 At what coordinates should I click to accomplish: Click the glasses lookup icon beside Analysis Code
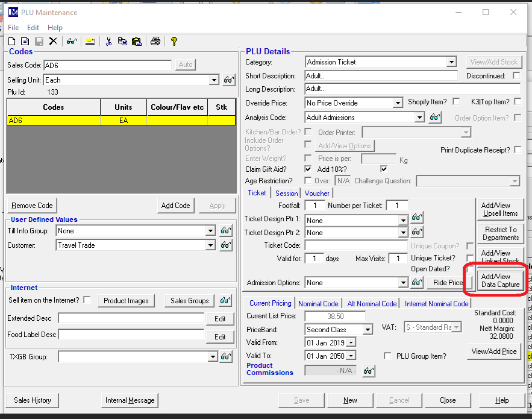coord(435,118)
